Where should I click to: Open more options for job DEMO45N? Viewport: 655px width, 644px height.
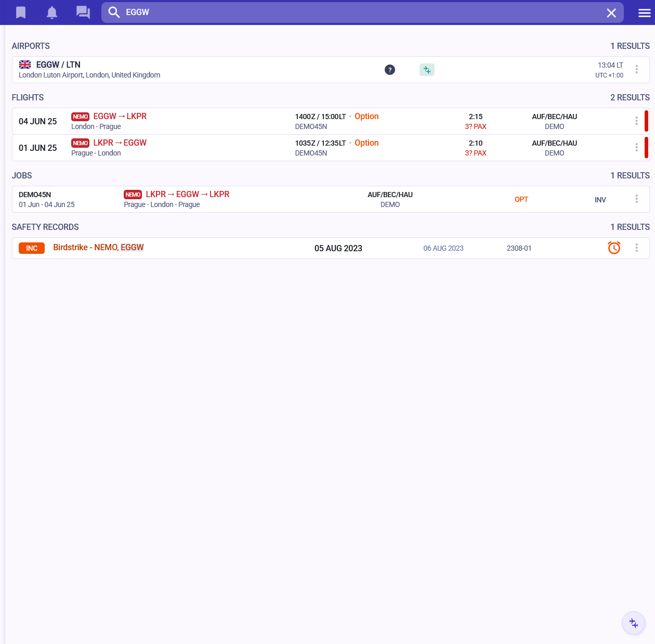pyautogui.click(x=636, y=199)
